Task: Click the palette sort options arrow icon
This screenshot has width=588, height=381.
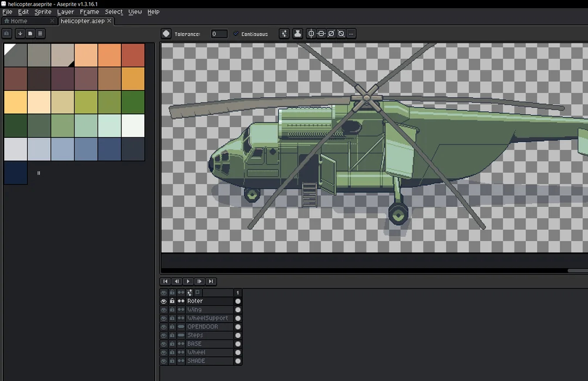Action: click(20, 33)
